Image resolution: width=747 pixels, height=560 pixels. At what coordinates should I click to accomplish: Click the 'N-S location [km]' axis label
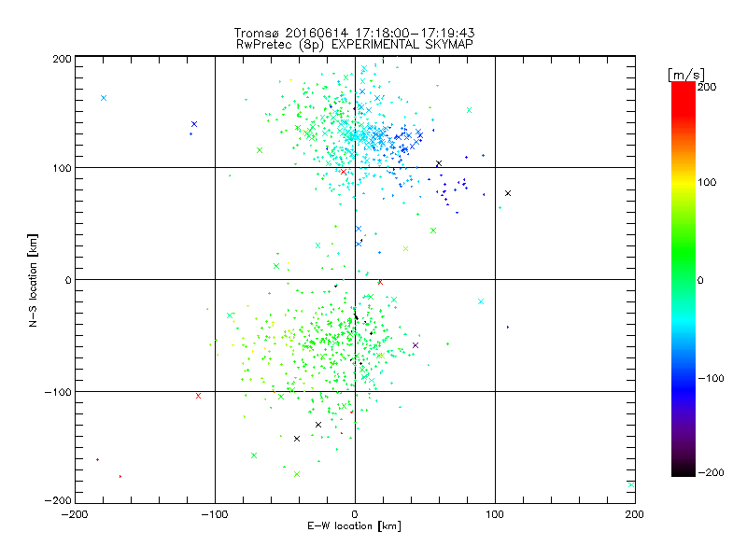[33, 280]
